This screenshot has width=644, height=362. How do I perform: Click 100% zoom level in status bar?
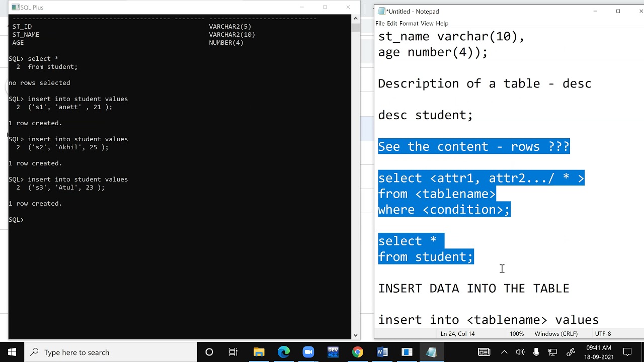(517, 334)
